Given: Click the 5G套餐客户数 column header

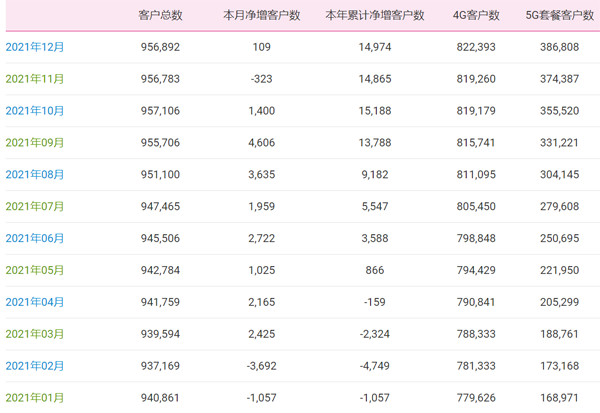Looking at the screenshot, I should click(559, 15).
